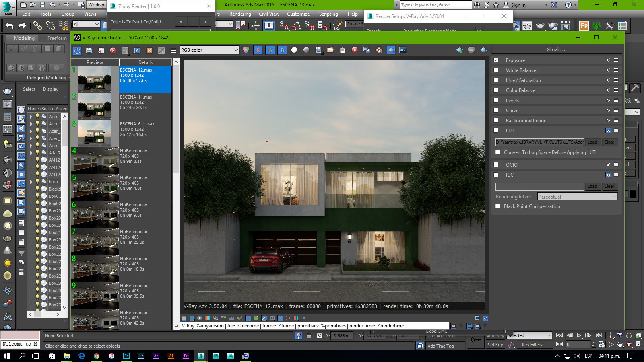Expand the Curve correction settings
This screenshot has width=644, height=362.
point(608,110)
